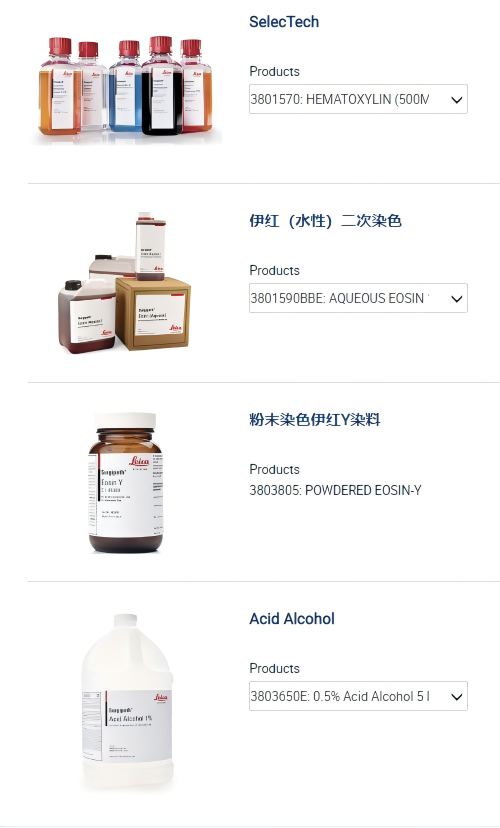This screenshot has width=500, height=828.
Task: Click the chevron arrow on HEMATOXYLIN dropdown
Action: (456, 100)
